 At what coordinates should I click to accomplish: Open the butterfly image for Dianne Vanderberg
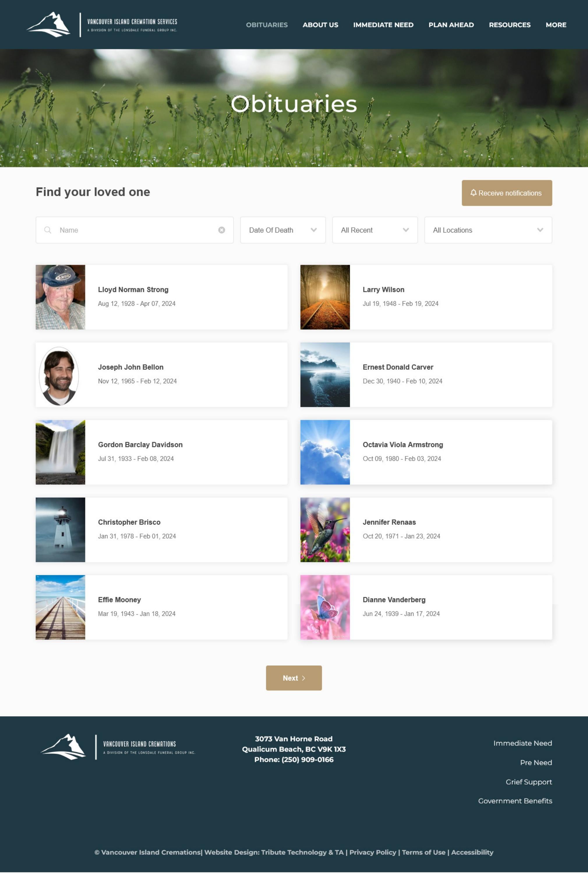tap(325, 607)
